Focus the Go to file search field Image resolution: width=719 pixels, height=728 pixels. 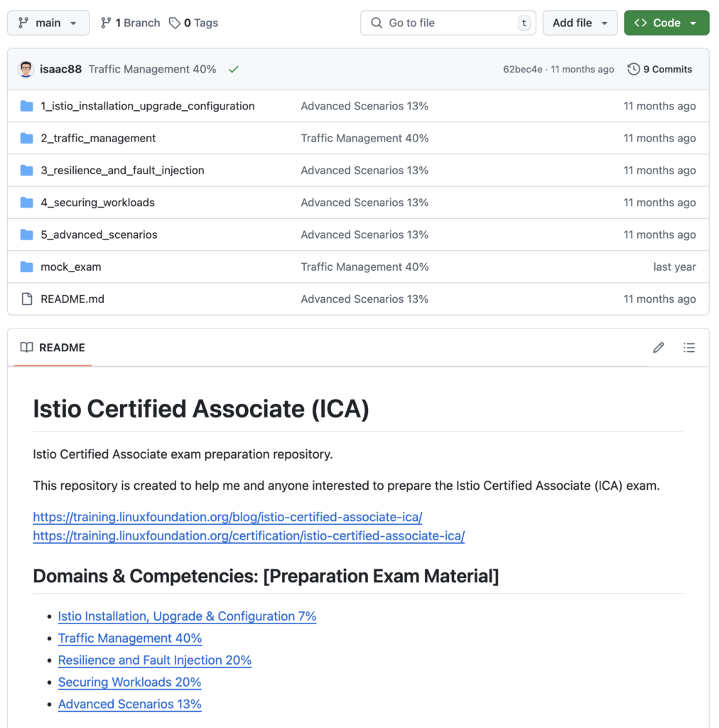click(448, 23)
